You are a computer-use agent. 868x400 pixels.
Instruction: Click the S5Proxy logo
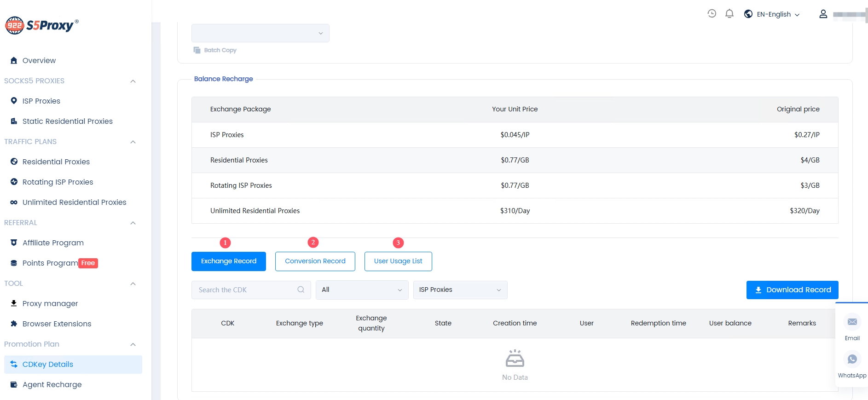point(42,25)
